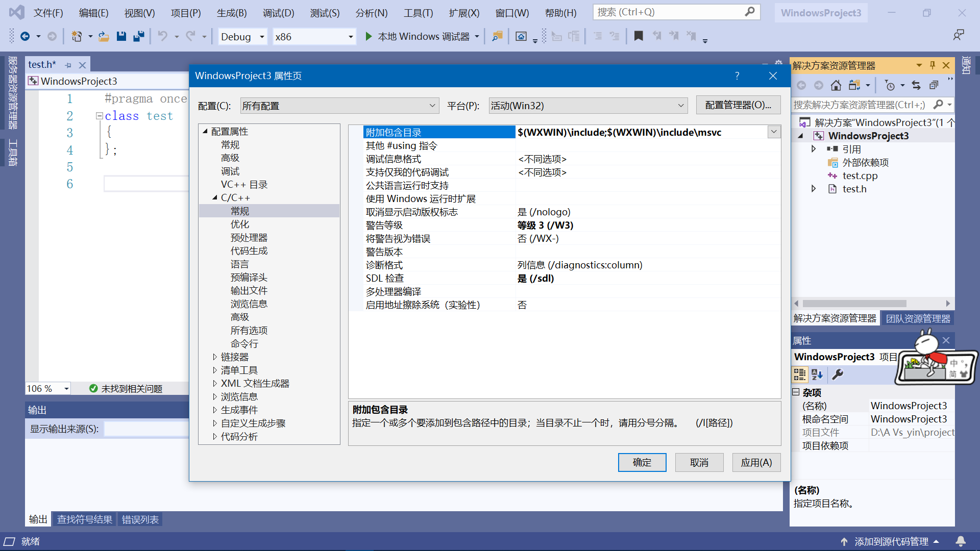This screenshot has width=980, height=551.
Task: Switch to the 错误列表 tab
Action: [140, 519]
